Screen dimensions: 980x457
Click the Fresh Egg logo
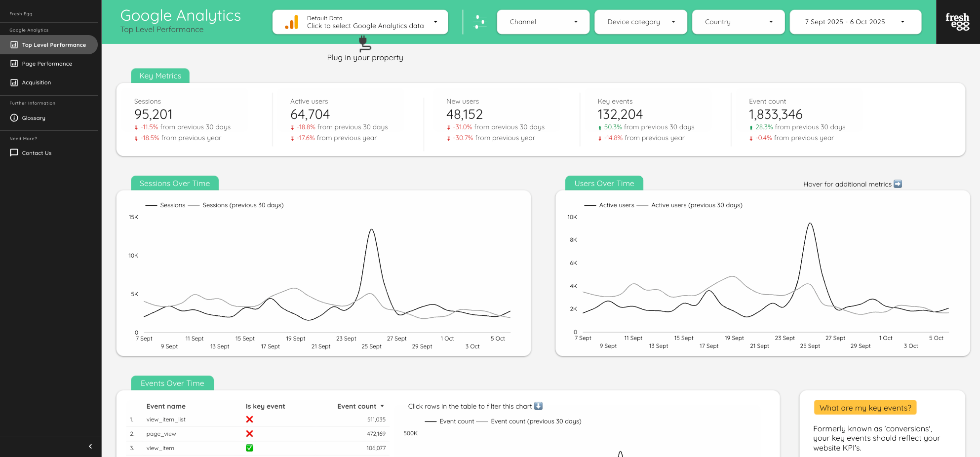(x=957, y=22)
